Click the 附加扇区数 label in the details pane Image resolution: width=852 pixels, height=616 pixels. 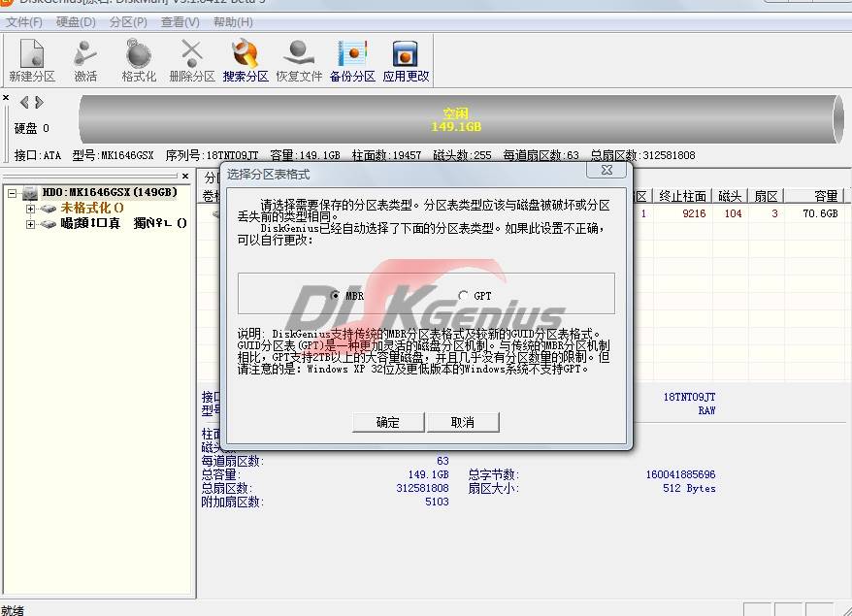tap(233, 502)
